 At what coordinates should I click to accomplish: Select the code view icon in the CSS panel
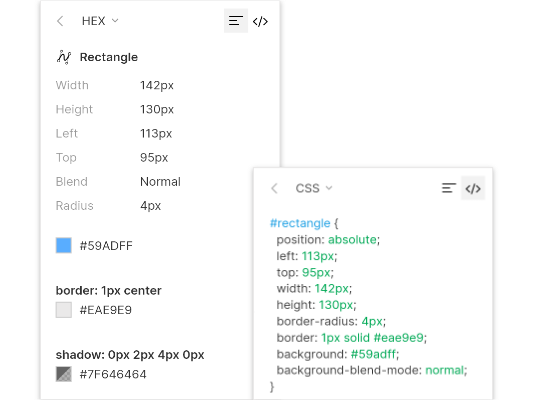(473, 188)
